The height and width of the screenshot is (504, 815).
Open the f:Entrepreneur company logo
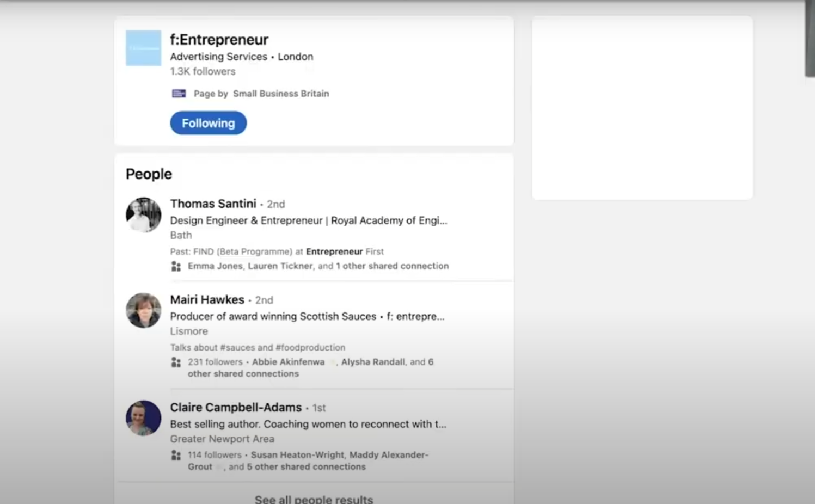143,48
